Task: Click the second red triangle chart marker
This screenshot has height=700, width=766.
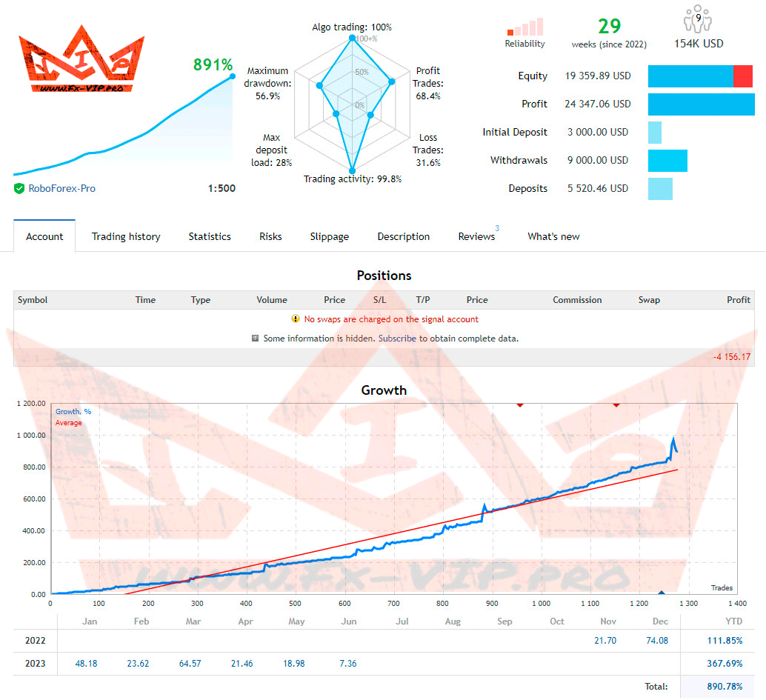Action: 616,404
